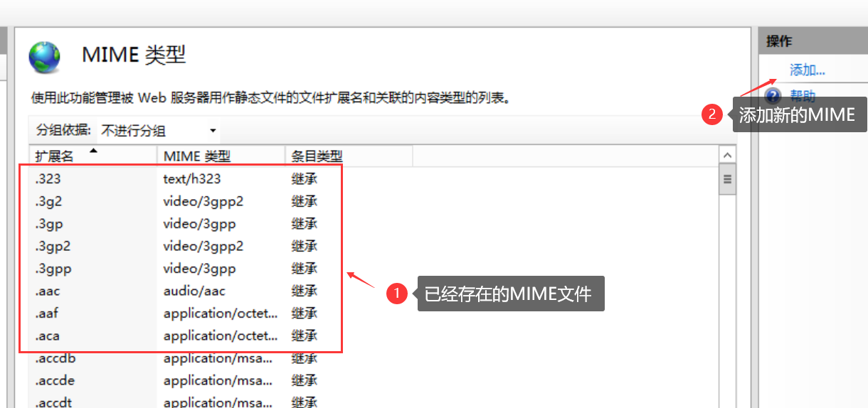Sort by the 条目类型 column header
This screenshot has height=408, width=868.
(x=349, y=156)
